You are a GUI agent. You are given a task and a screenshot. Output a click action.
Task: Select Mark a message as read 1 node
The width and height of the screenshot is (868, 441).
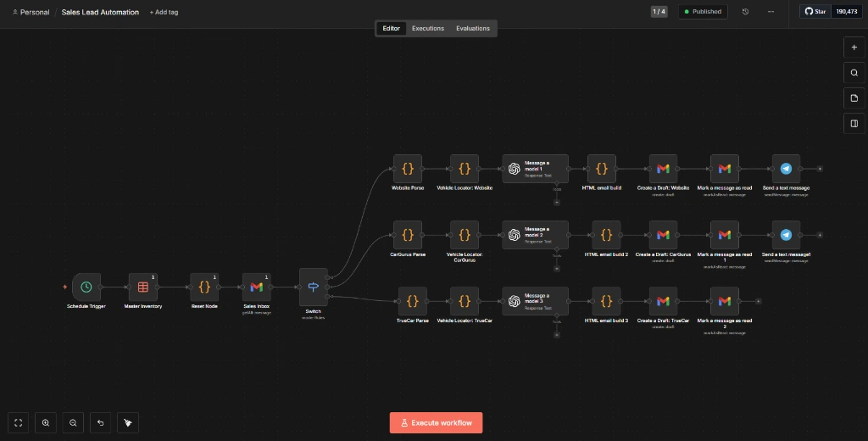point(725,235)
